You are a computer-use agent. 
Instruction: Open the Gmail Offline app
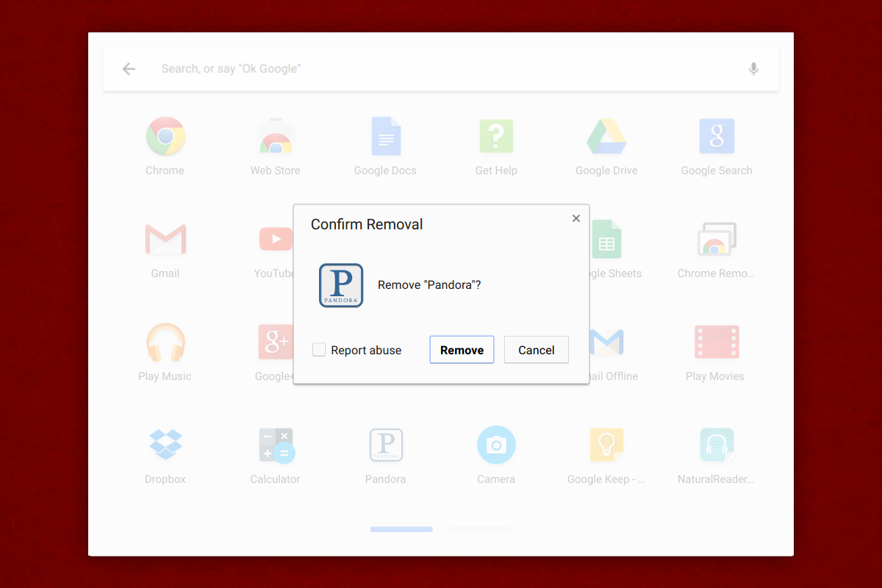coord(606,343)
